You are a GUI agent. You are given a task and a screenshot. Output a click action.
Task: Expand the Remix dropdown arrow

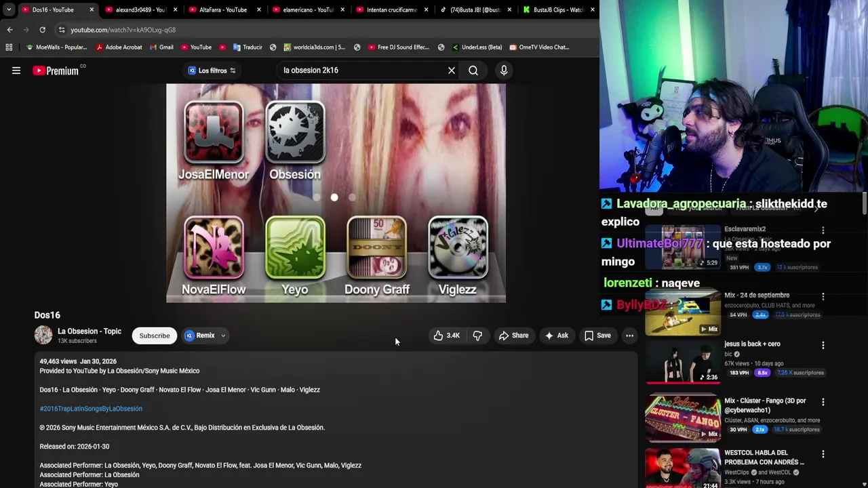tap(223, 335)
